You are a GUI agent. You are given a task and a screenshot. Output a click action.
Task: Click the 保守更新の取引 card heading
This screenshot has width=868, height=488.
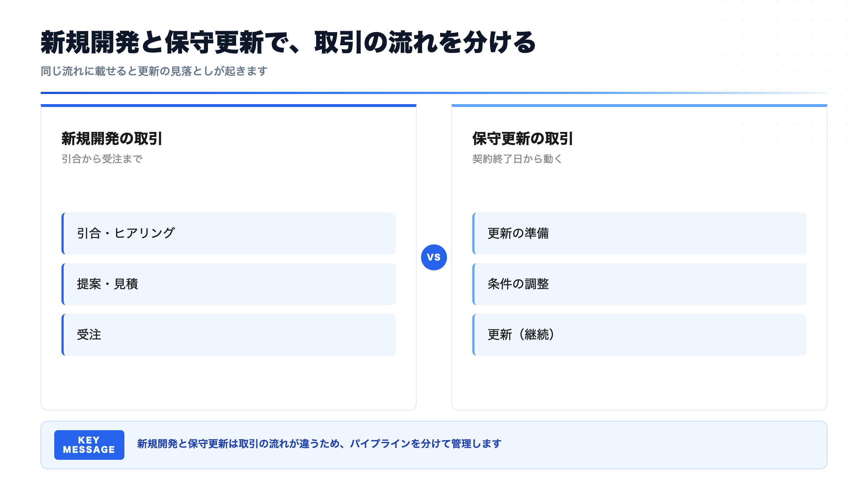(x=523, y=138)
